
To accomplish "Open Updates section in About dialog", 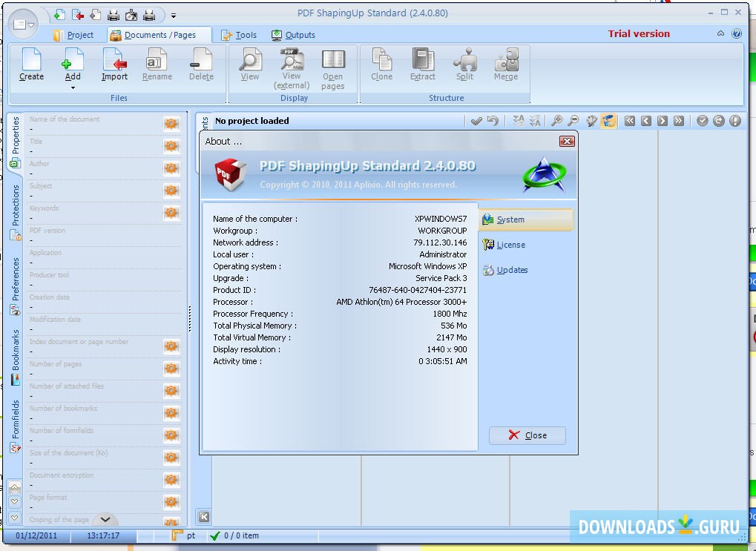I will coord(504,270).
